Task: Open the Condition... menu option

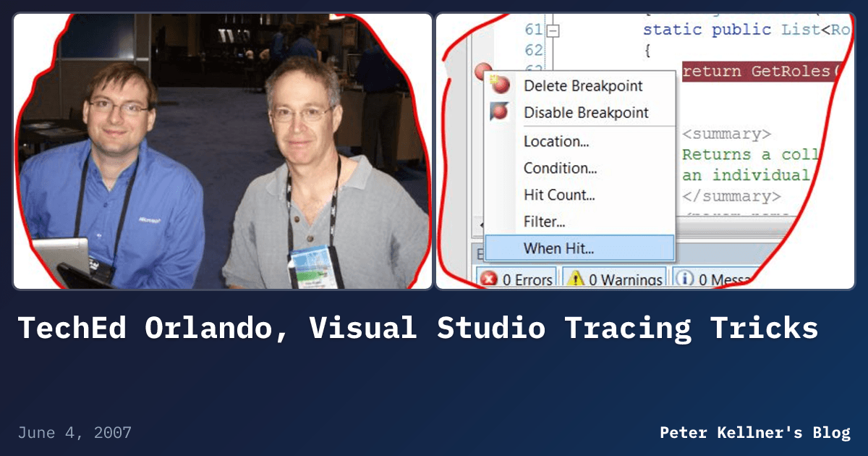Action: click(560, 168)
